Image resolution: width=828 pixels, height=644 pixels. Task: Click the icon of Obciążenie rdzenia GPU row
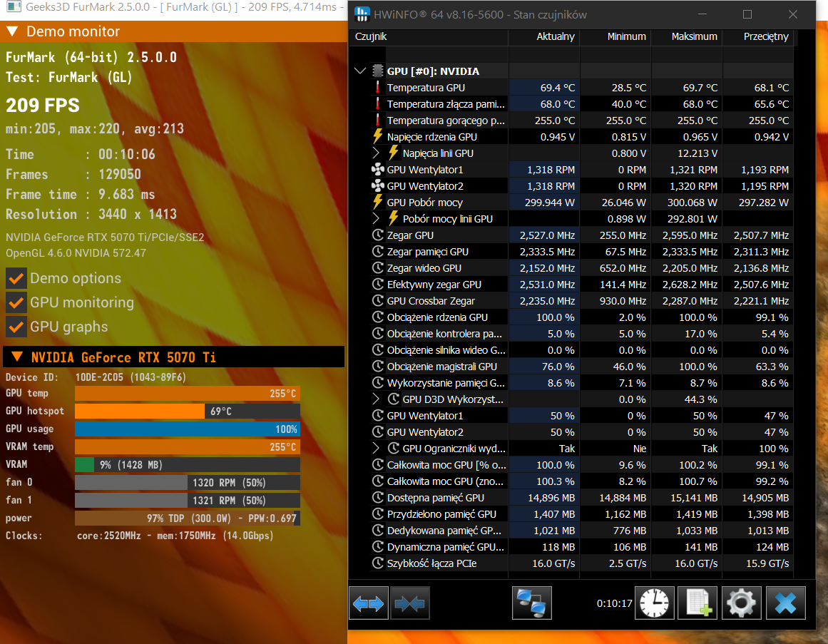tap(377, 317)
